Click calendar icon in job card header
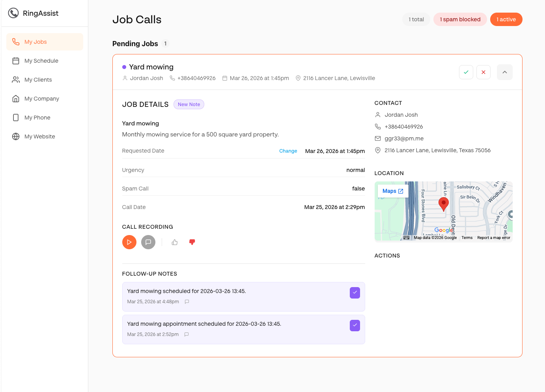 [225, 78]
